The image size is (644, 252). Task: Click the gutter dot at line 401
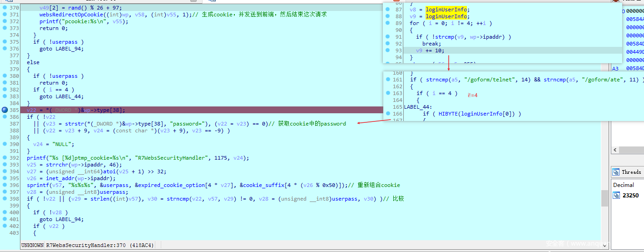[5, 219]
